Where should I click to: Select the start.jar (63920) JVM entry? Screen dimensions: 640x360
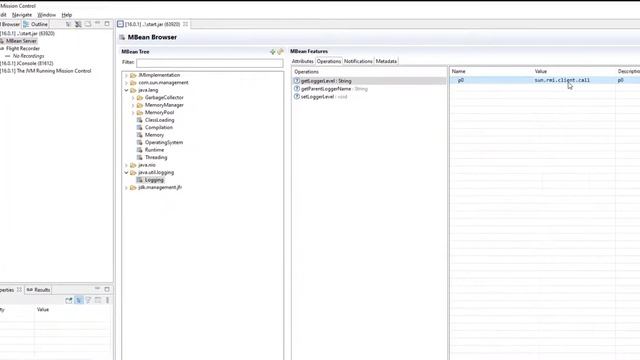(x=27, y=33)
